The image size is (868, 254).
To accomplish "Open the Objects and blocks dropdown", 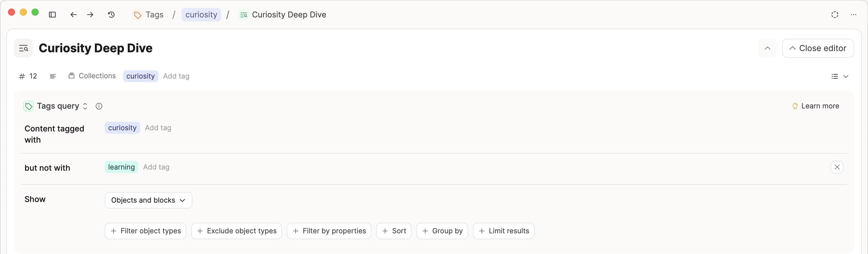I will (148, 200).
